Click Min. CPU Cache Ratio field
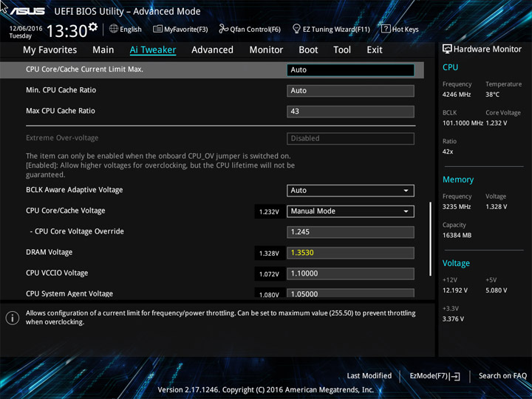 tap(350, 91)
